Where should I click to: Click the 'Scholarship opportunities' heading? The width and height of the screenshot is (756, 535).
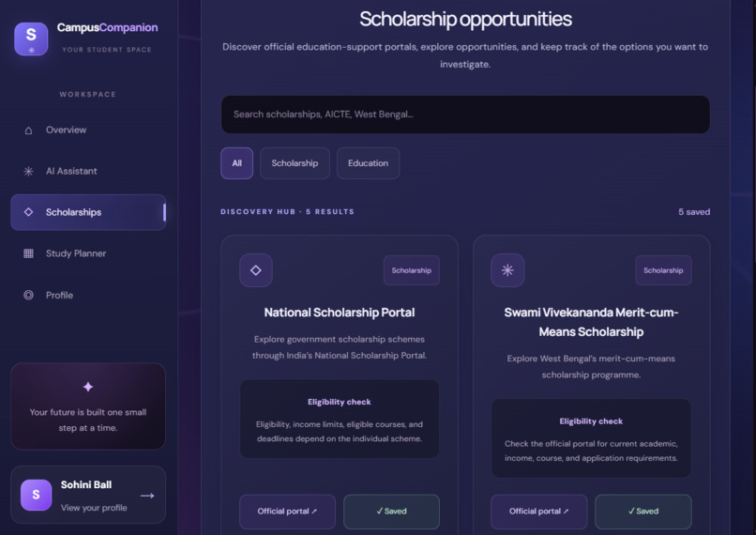point(465,20)
